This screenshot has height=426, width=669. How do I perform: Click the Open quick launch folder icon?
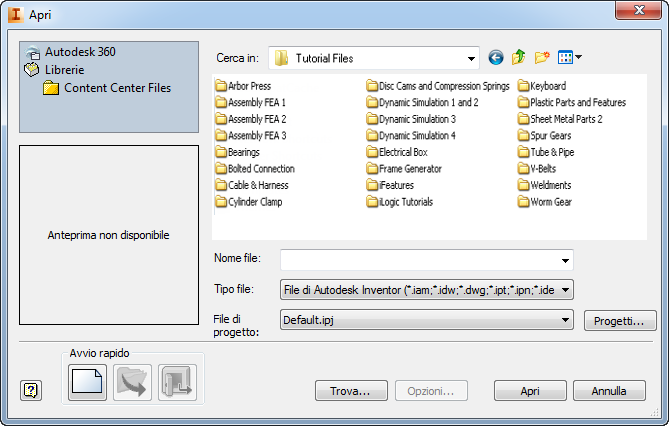(132, 382)
